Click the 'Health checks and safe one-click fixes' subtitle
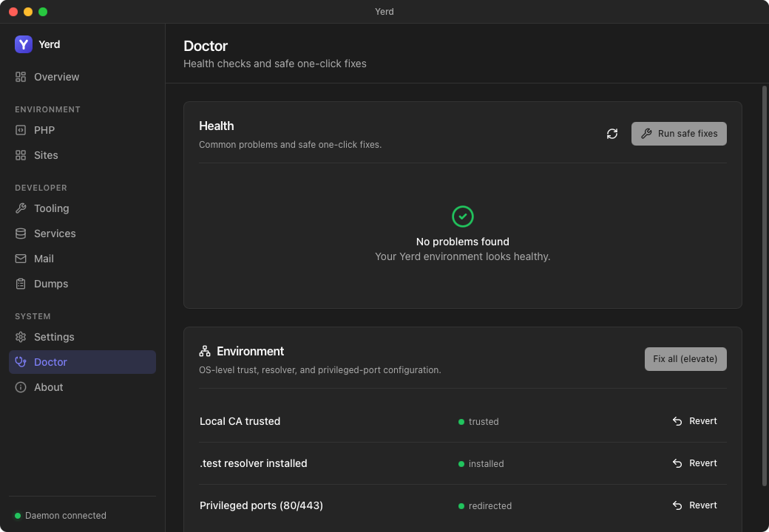The height and width of the screenshot is (532, 769). click(274, 64)
